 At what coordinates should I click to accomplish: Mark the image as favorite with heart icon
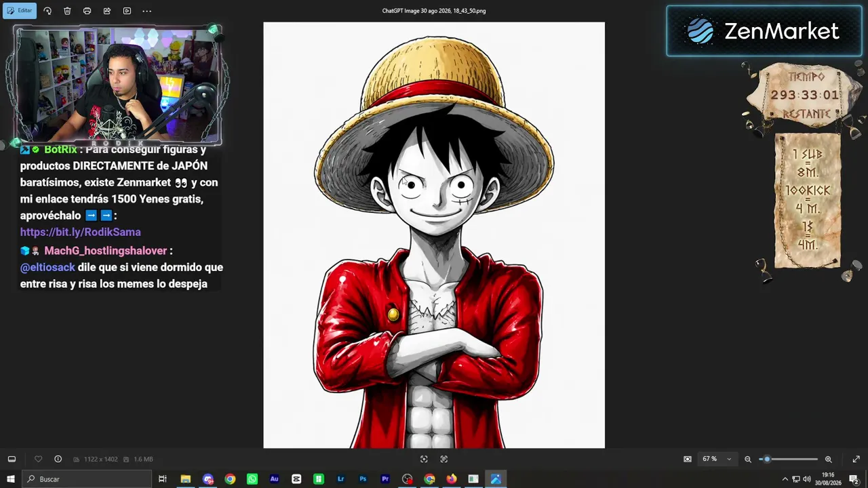pyautogui.click(x=38, y=459)
